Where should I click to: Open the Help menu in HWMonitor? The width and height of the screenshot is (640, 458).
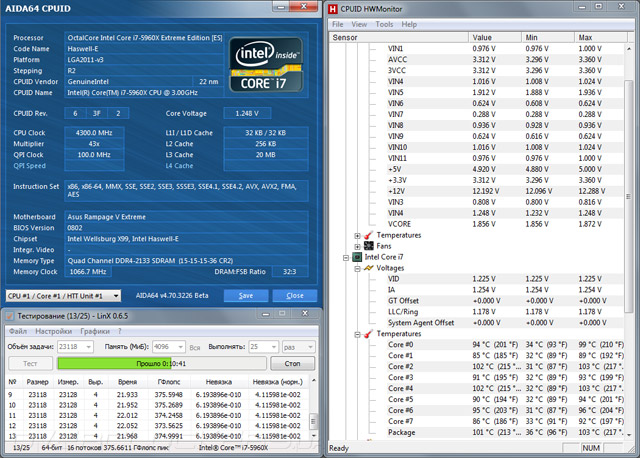(x=409, y=24)
